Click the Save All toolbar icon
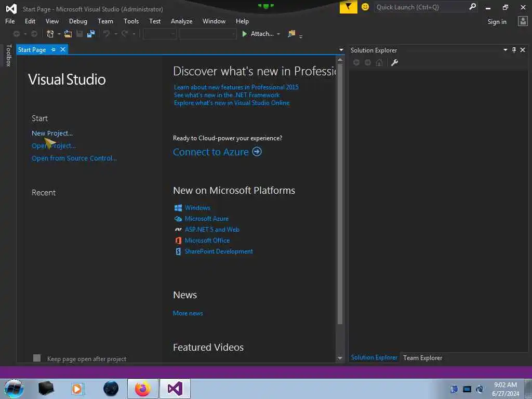Screen dimensions: 532x399 point(91,34)
